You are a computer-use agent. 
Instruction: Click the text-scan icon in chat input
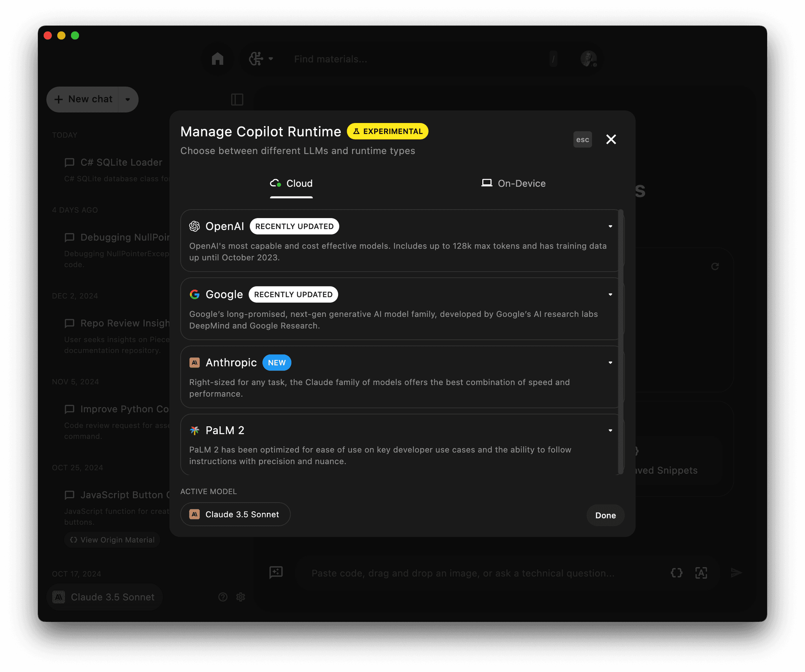click(x=701, y=573)
